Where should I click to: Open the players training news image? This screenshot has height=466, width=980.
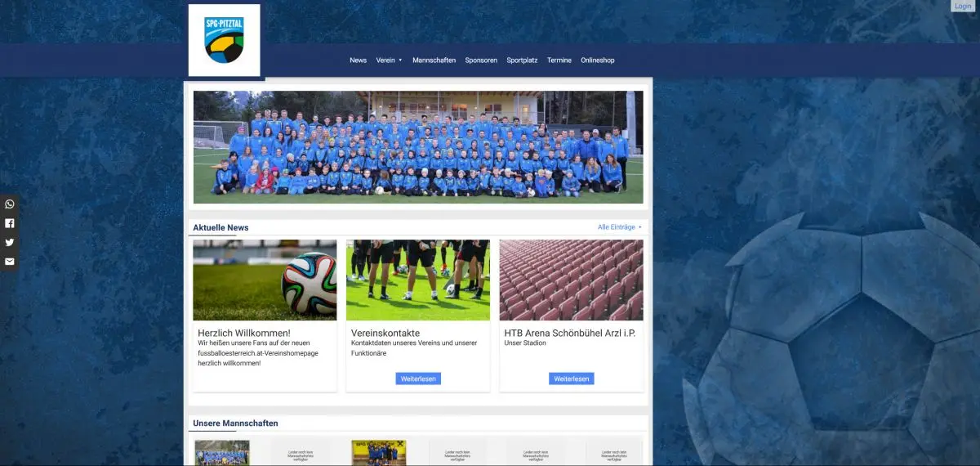[418, 280]
